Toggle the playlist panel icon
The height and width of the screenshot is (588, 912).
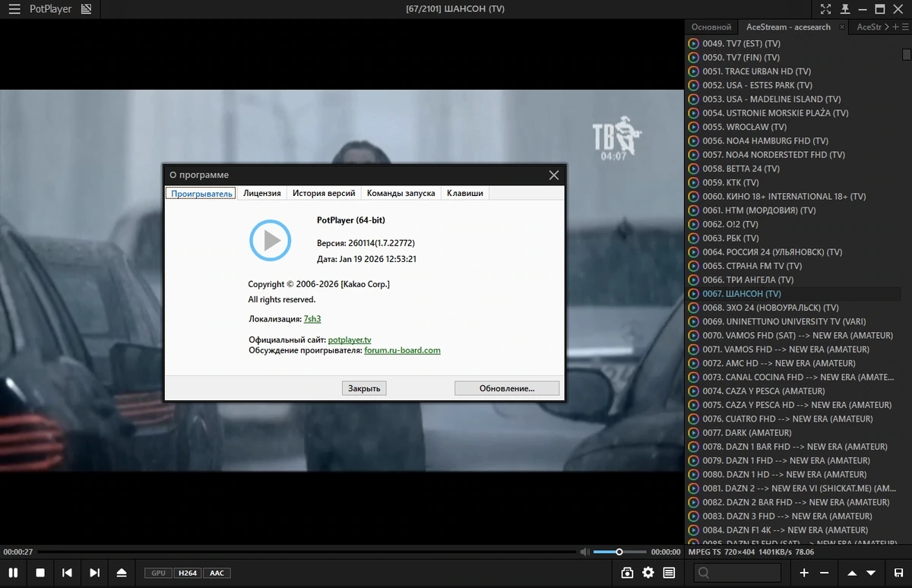[669, 573]
